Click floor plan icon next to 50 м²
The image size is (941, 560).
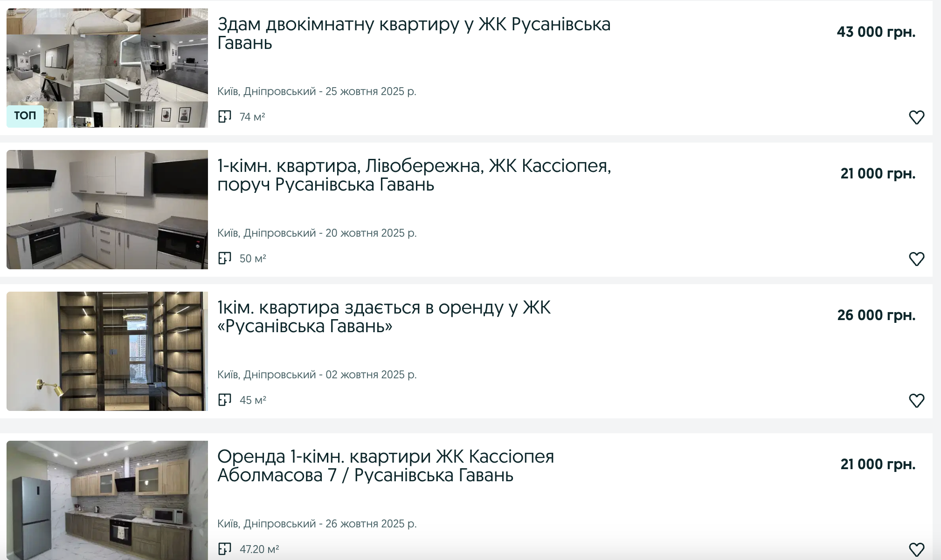pos(225,258)
